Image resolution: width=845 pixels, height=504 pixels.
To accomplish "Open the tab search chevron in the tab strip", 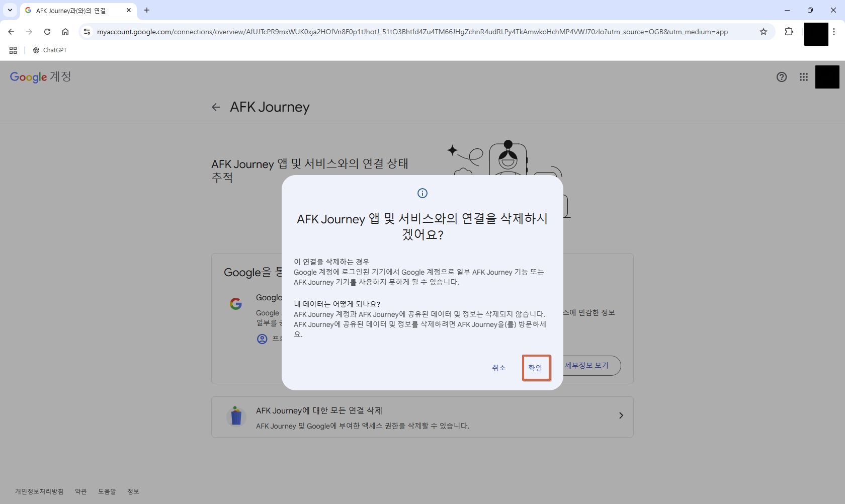I will point(10,10).
